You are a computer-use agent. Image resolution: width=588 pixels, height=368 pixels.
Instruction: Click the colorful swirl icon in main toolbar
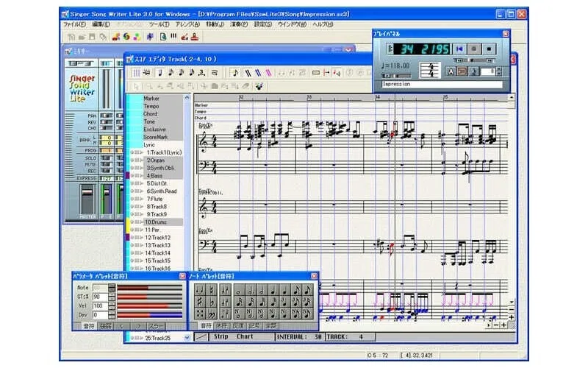(126, 37)
